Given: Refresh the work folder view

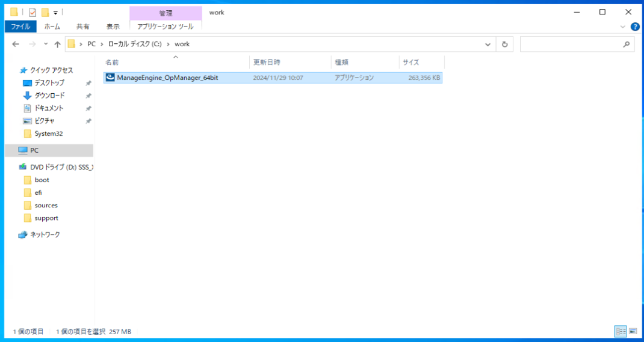Looking at the screenshot, I should click(x=505, y=44).
